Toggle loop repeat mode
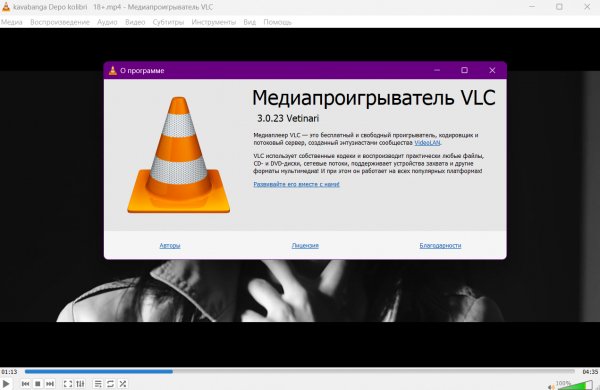This screenshot has width=600, height=390. coord(110,383)
